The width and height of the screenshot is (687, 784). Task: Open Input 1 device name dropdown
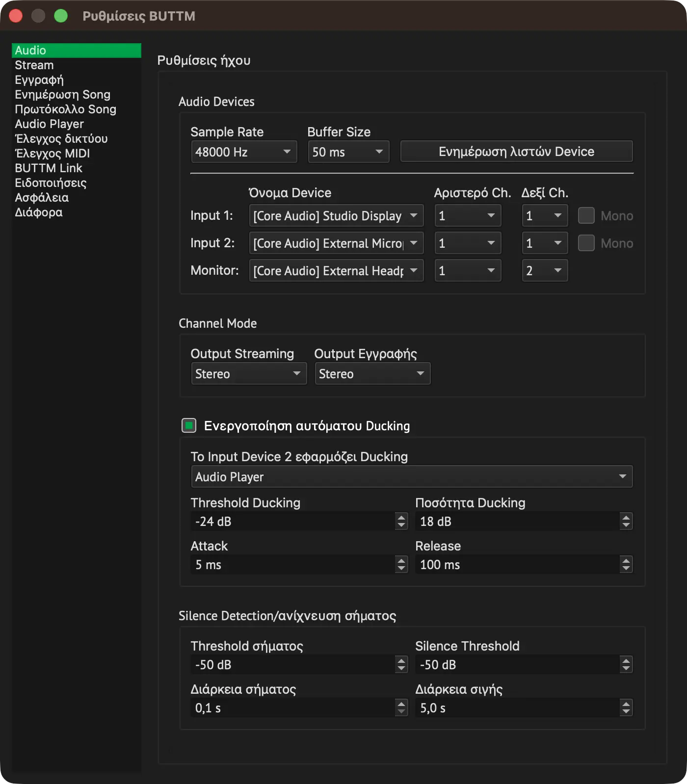(336, 216)
